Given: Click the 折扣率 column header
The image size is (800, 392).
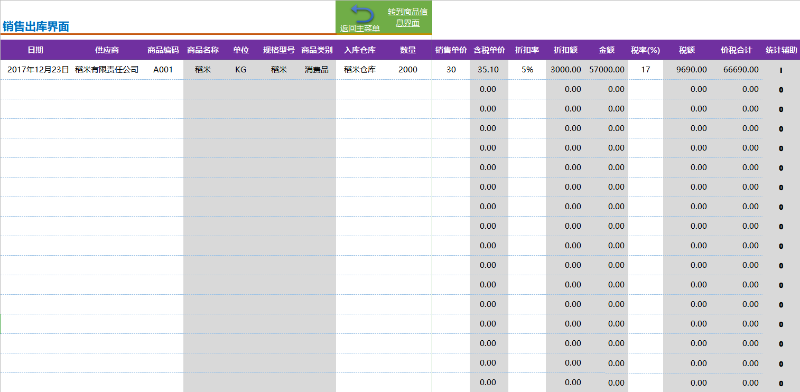Looking at the screenshot, I should click(527, 50).
